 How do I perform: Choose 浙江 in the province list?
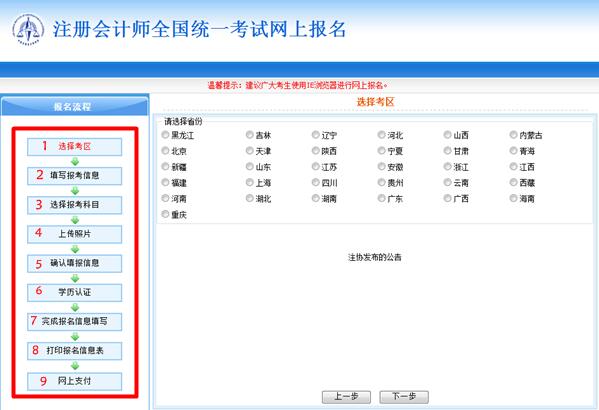[x=447, y=166]
